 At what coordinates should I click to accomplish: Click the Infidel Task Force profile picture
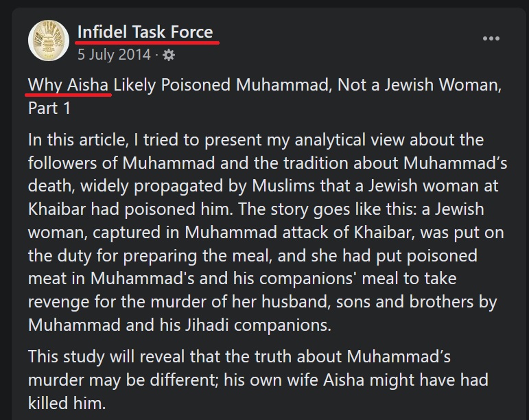(x=48, y=39)
